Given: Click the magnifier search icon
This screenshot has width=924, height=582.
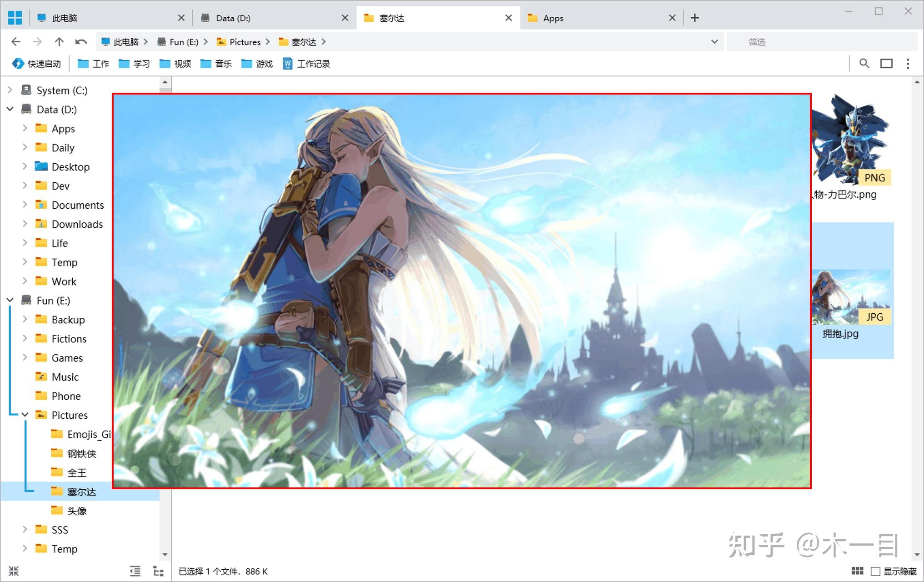Looking at the screenshot, I should [x=864, y=64].
